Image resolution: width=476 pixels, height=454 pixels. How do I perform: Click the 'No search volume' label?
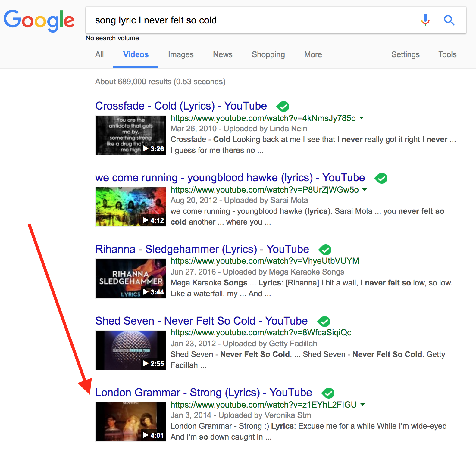pos(112,38)
